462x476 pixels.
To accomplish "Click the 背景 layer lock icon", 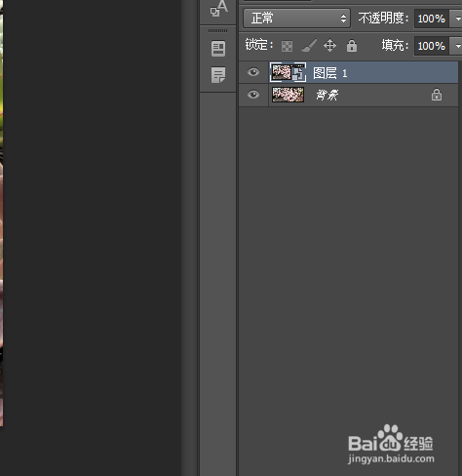I will [437, 95].
